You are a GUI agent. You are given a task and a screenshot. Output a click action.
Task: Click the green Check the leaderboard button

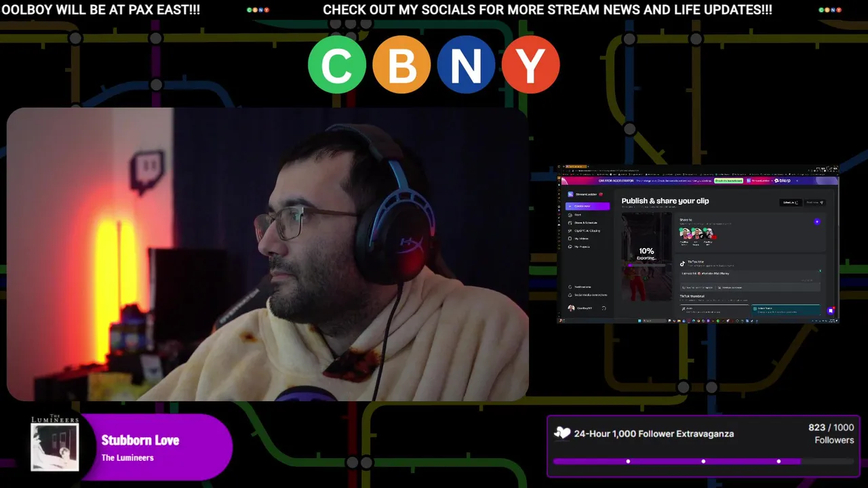click(728, 180)
